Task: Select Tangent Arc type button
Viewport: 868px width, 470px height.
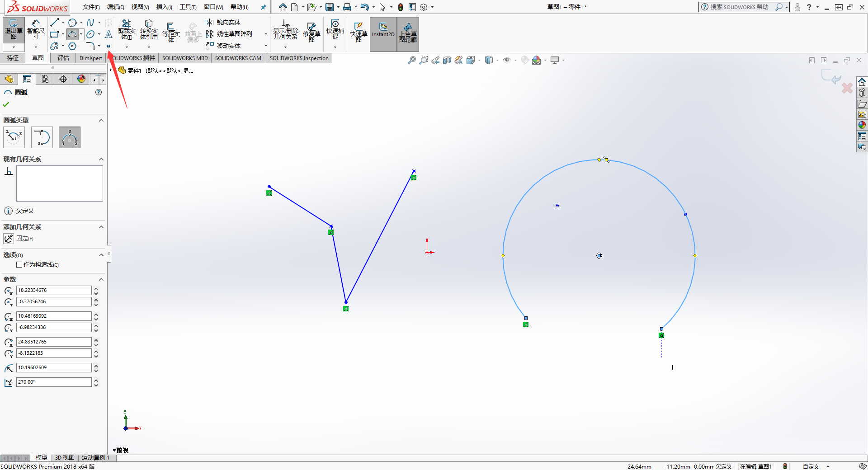Action: click(42, 137)
